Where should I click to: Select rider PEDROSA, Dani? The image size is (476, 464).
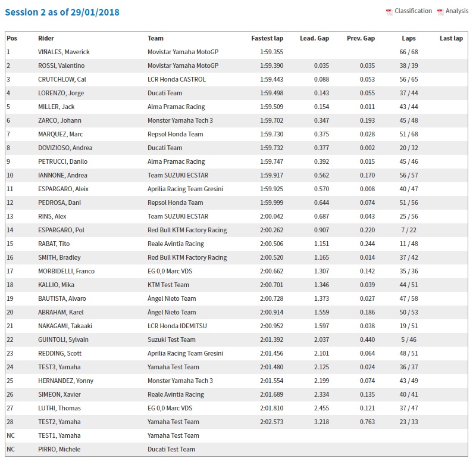tap(59, 203)
